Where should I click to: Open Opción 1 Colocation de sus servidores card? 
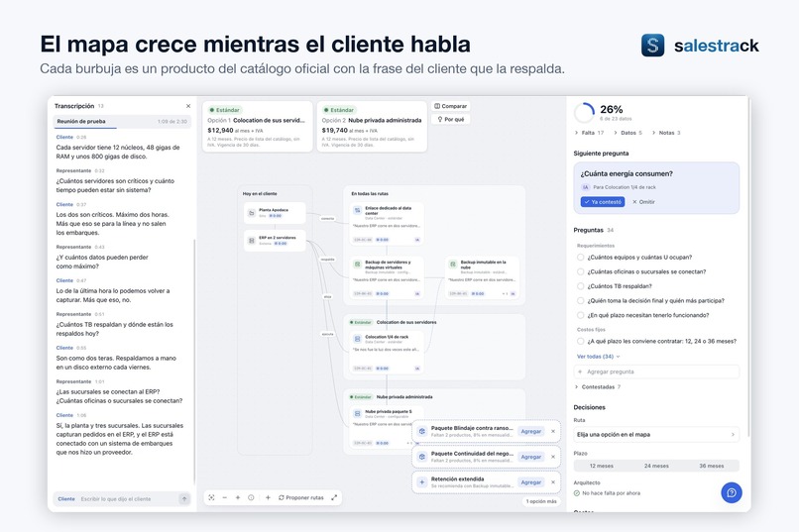coord(258,127)
